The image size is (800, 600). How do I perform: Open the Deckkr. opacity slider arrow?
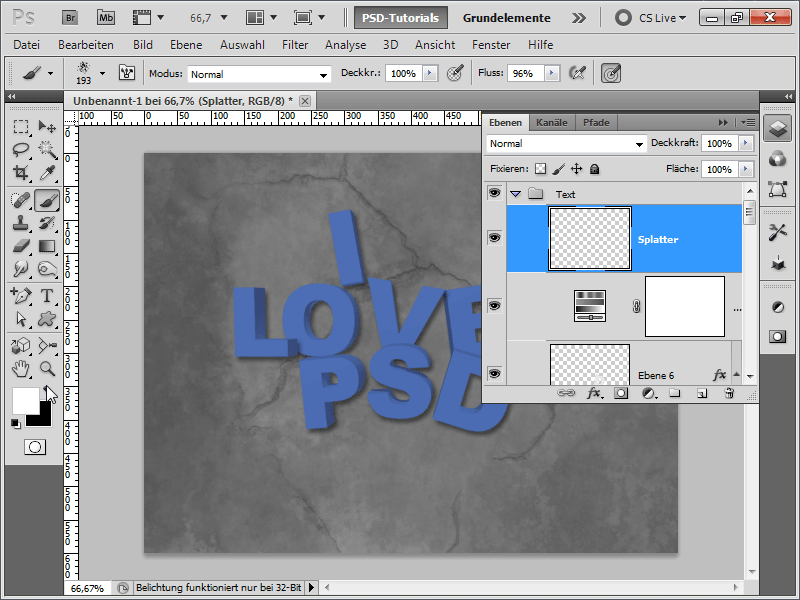[x=430, y=73]
